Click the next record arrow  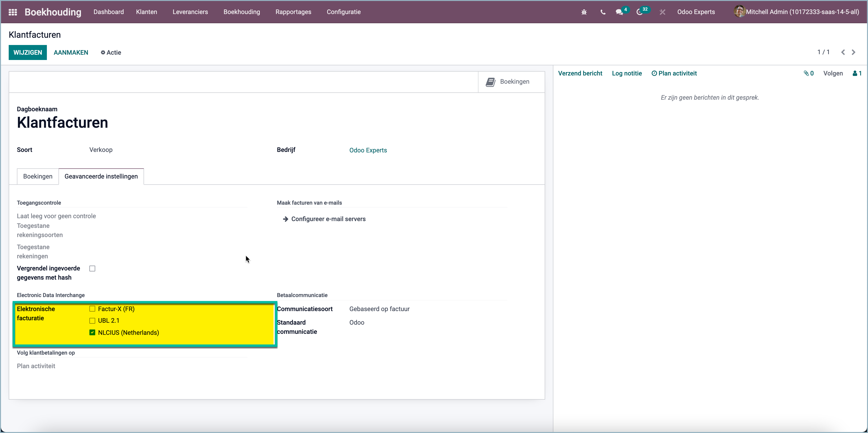point(854,52)
